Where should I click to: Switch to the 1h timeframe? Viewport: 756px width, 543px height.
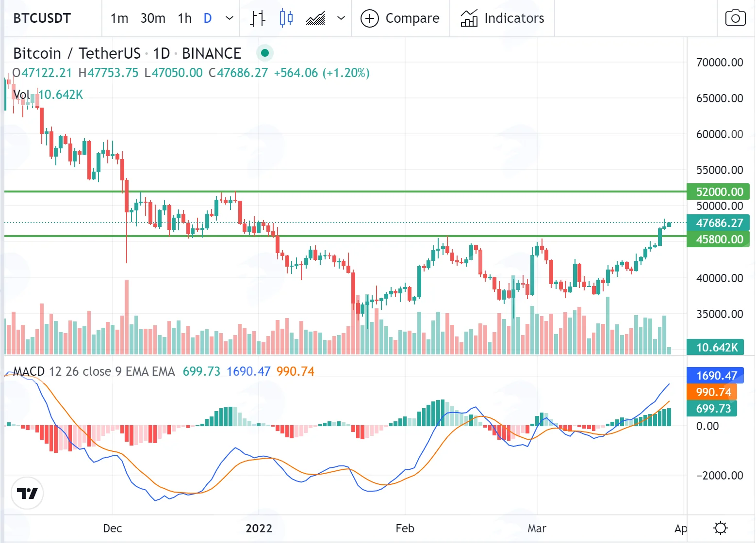[185, 18]
